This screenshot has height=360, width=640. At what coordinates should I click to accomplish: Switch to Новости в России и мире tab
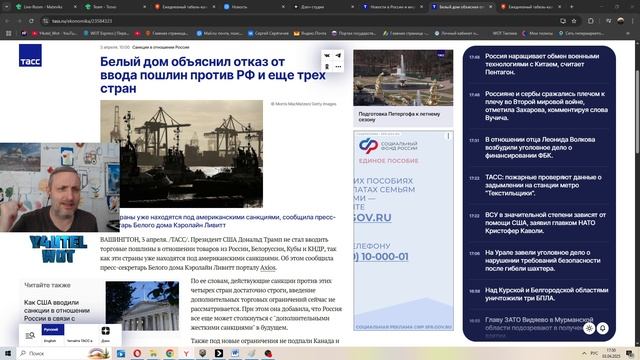point(392,7)
